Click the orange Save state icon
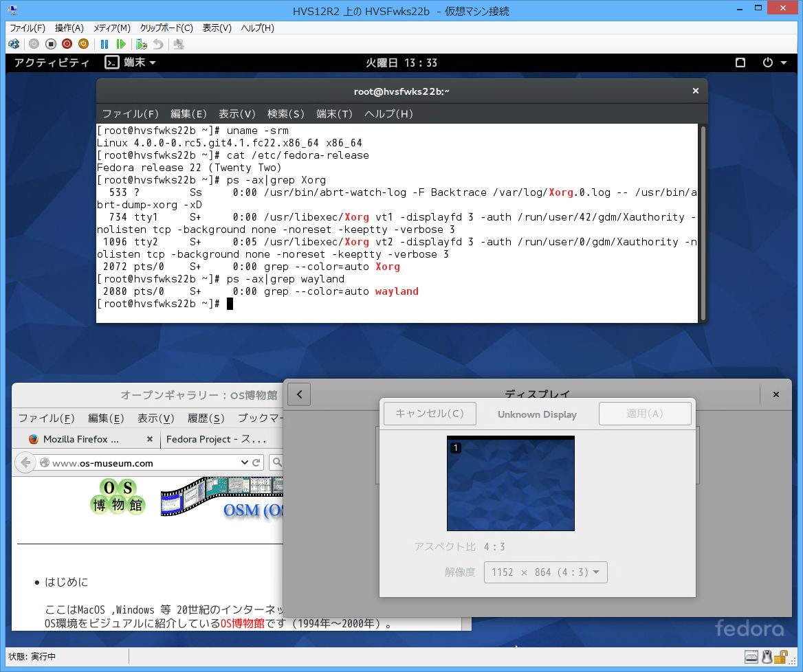 [83, 44]
